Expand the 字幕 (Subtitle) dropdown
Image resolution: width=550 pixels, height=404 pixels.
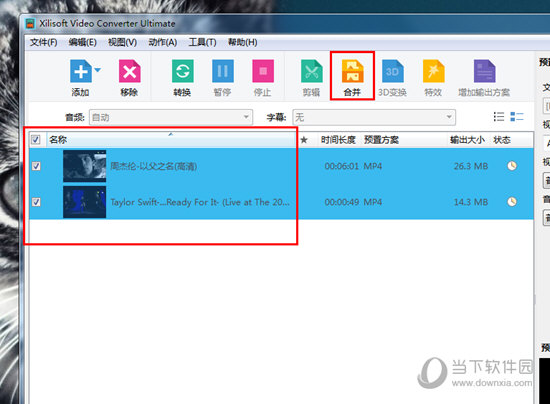[x=449, y=117]
